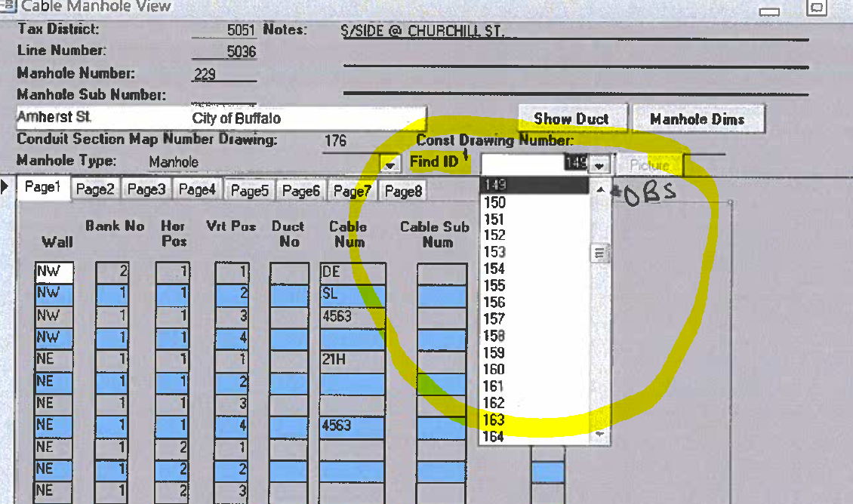Viewport: 853px width, 504px height.
Task: Click the Tax District field 5051
Action: (223, 30)
